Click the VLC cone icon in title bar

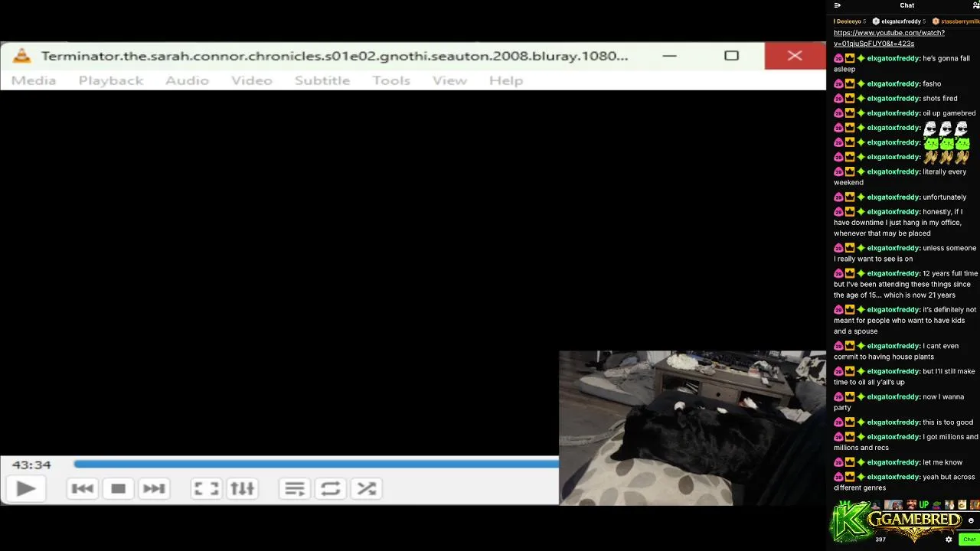tap(22, 56)
